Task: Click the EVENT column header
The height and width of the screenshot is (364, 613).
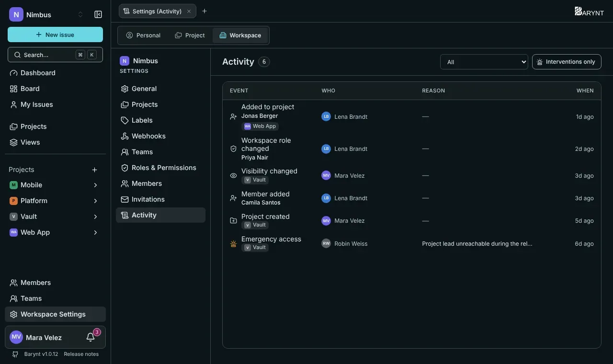Action: [239, 91]
